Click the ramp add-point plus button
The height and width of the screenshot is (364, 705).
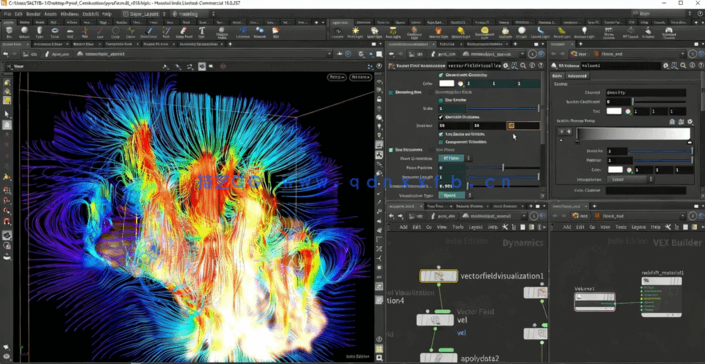click(x=569, y=132)
